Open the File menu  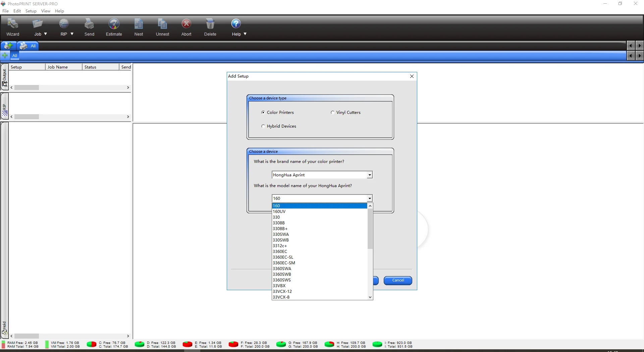pos(5,11)
